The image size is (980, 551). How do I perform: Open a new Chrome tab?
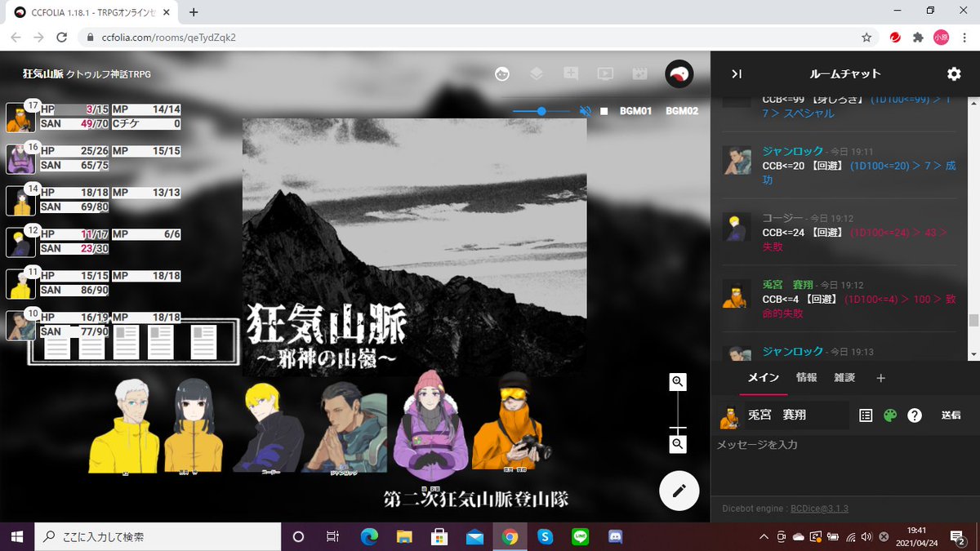[x=194, y=12]
